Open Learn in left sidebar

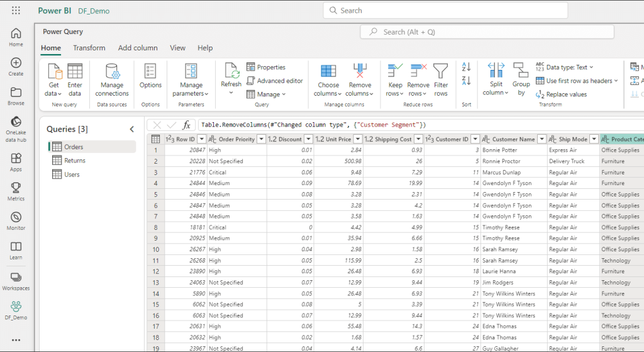click(16, 251)
